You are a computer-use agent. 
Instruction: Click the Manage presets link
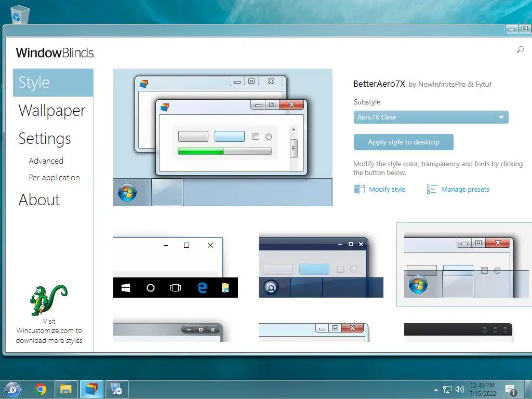pyautogui.click(x=465, y=189)
